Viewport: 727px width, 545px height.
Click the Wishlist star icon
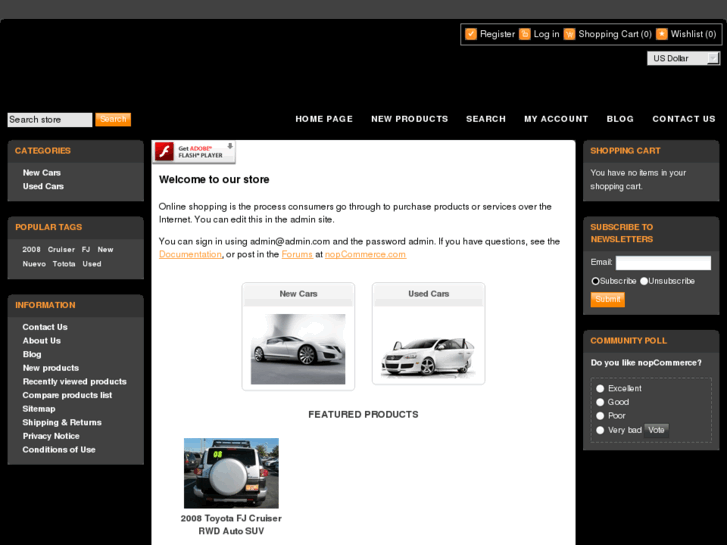point(662,34)
